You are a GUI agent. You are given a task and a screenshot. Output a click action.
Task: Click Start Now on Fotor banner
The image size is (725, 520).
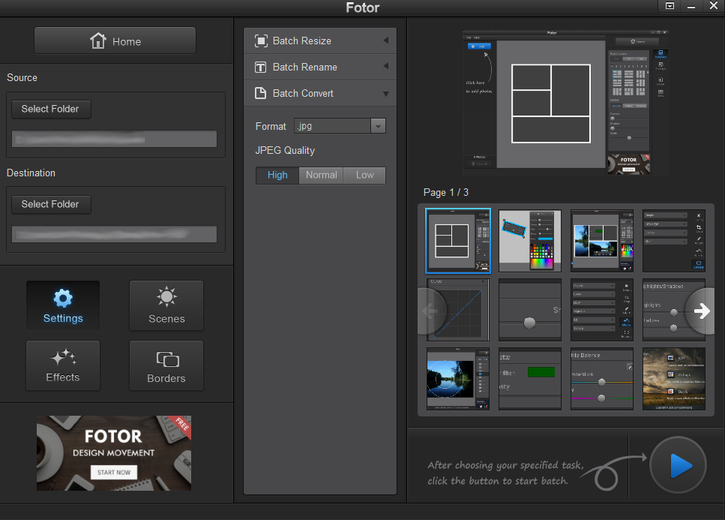pyautogui.click(x=114, y=472)
